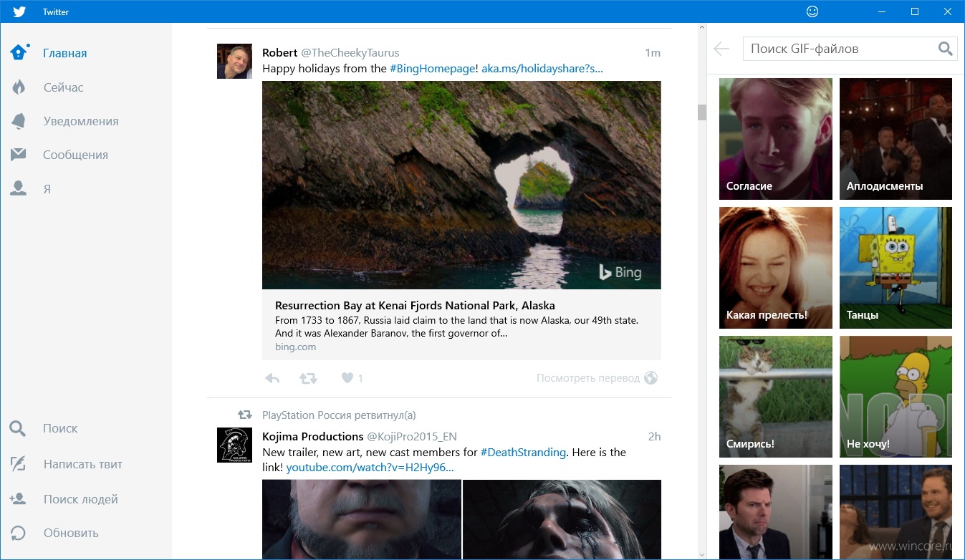Viewport: 965px width, 560px height.
Task: Click the timeline scrollbar thumb
Action: 702,112
